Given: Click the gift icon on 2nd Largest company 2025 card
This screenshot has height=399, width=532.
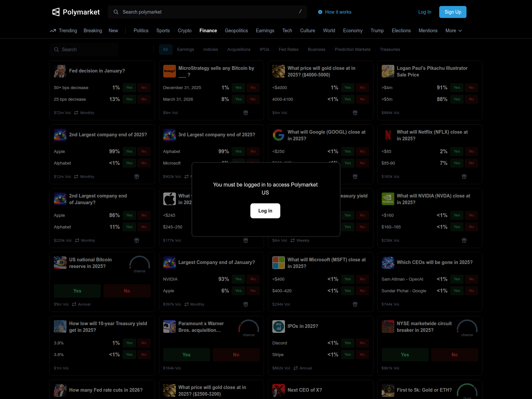Looking at the screenshot, I should [x=137, y=177].
